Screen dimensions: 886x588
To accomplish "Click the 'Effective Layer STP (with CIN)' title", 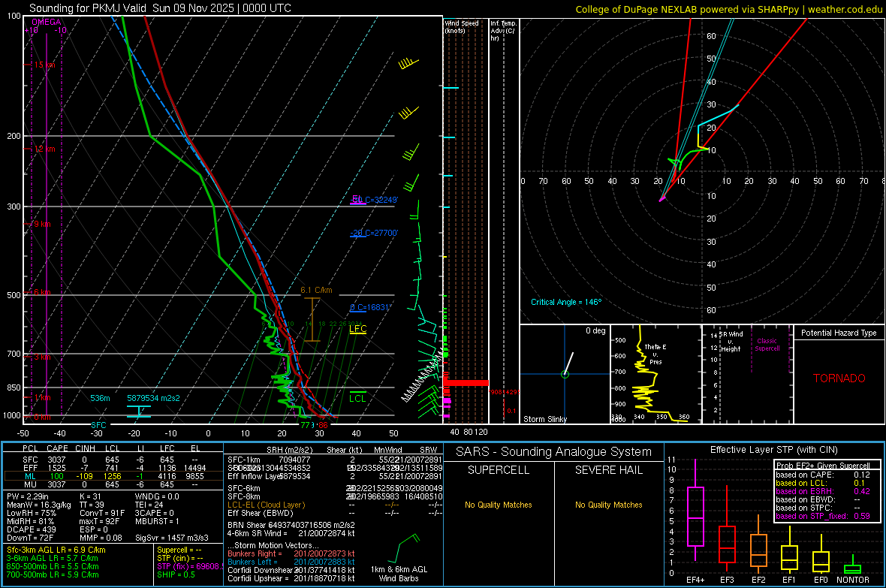I will coord(773,450).
